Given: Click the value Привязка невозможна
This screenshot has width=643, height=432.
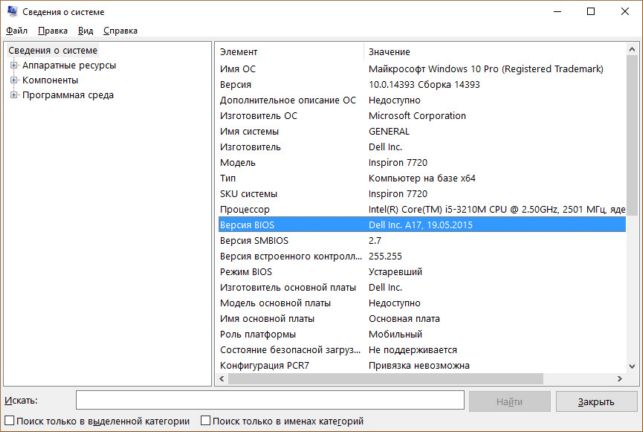Looking at the screenshot, I should 419,365.
